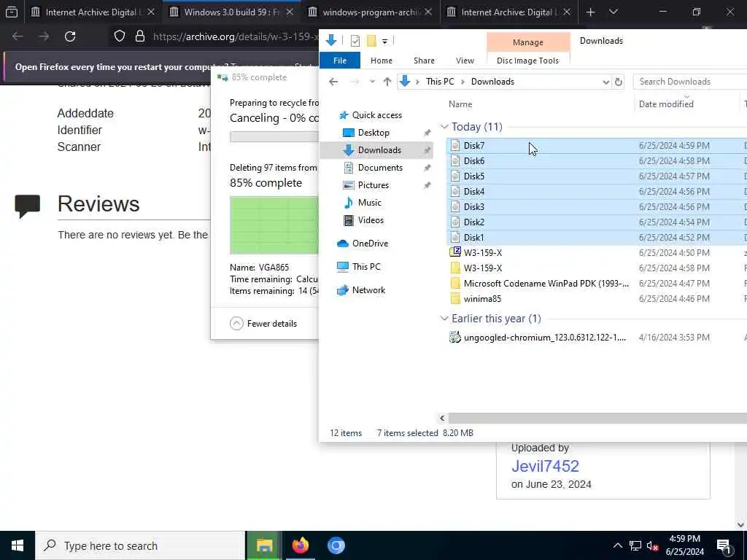The height and width of the screenshot is (560, 747).
Task: Select Videos in the navigation pane
Action: pos(371,220)
